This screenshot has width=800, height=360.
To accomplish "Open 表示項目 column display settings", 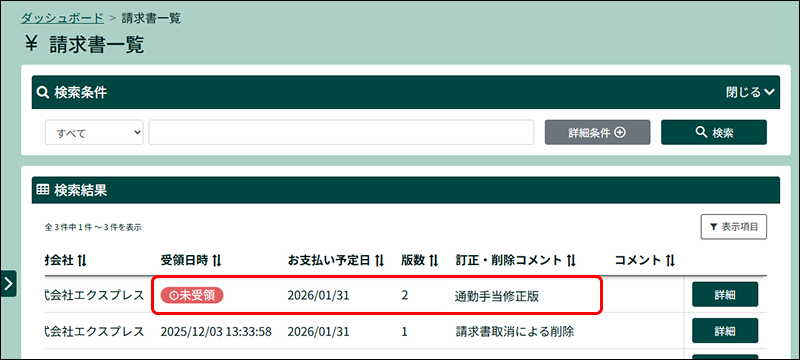I will point(734,227).
